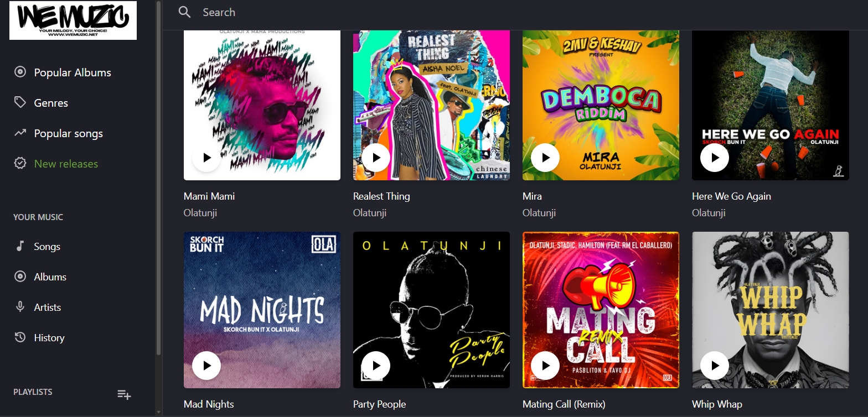Click the create new playlist icon

tap(124, 394)
